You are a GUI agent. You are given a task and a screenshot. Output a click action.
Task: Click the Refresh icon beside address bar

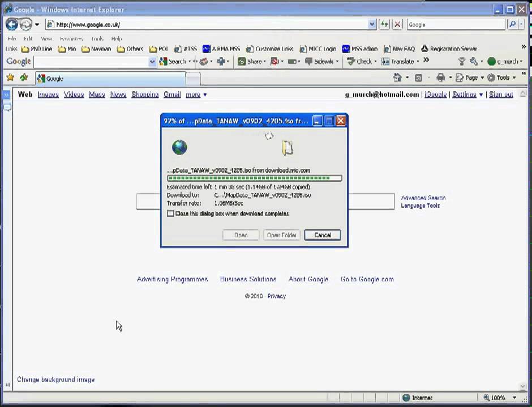pyautogui.click(x=384, y=24)
